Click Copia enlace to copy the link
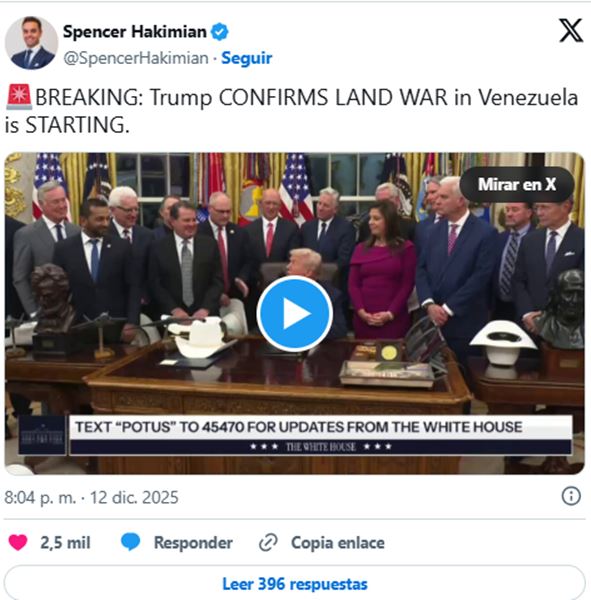Image resolution: width=591 pixels, height=600 pixels. (338, 543)
